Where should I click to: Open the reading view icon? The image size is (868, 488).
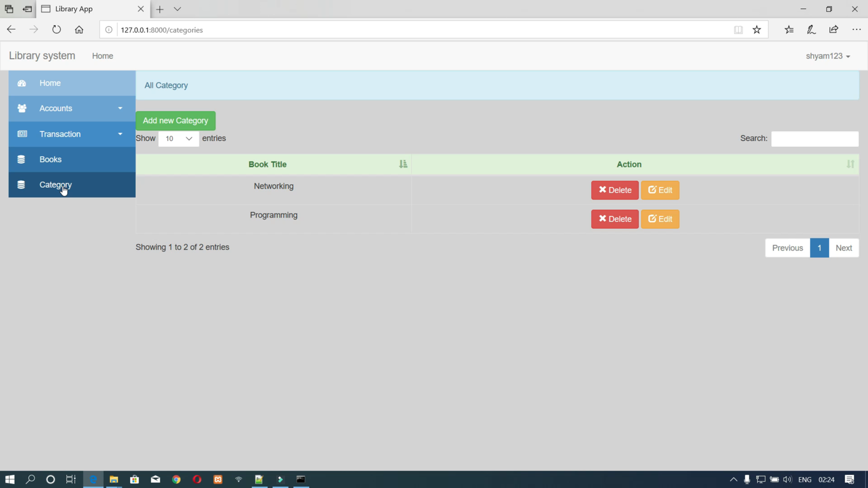tap(738, 30)
